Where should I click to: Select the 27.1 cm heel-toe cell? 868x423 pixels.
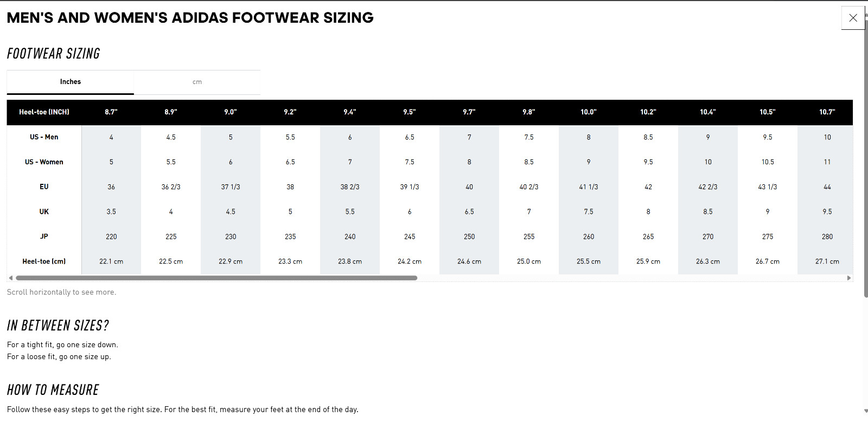827,261
